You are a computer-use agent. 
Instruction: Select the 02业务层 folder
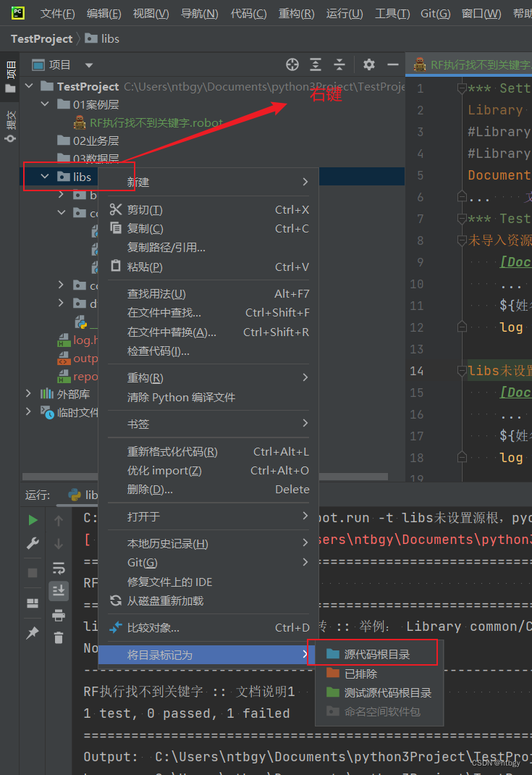click(96, 141)
